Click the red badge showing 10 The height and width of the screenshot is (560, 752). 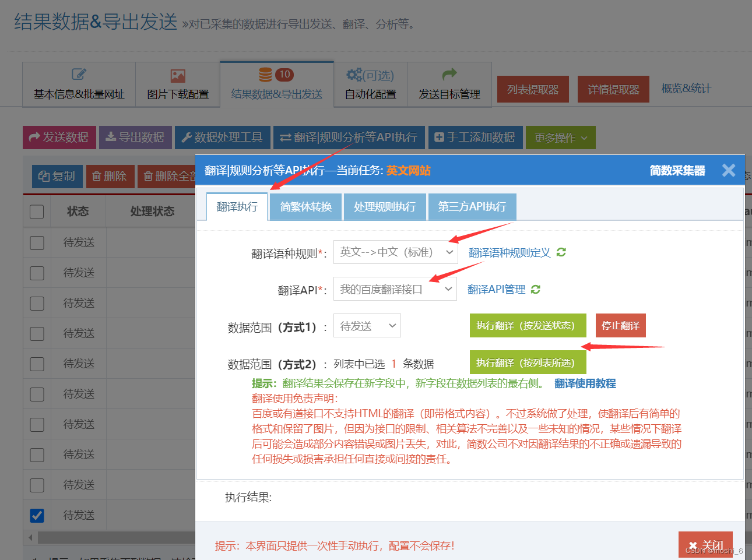tap(284, 75)
